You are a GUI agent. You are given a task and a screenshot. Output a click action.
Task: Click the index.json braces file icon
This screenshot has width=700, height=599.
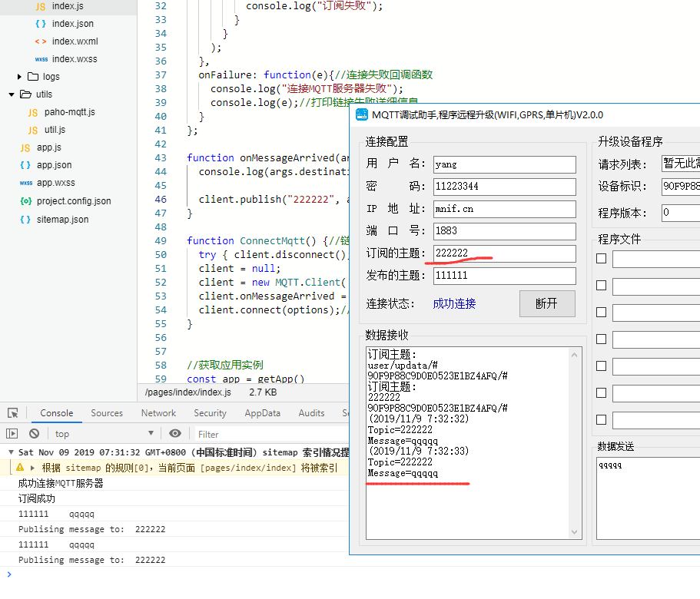(x=41, y=24)
